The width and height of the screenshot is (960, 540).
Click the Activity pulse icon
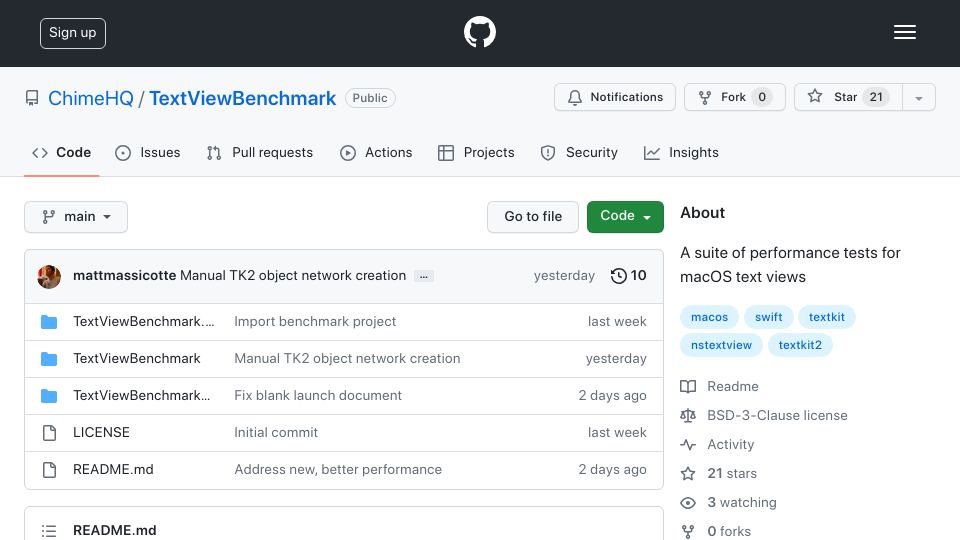point(688,445)
